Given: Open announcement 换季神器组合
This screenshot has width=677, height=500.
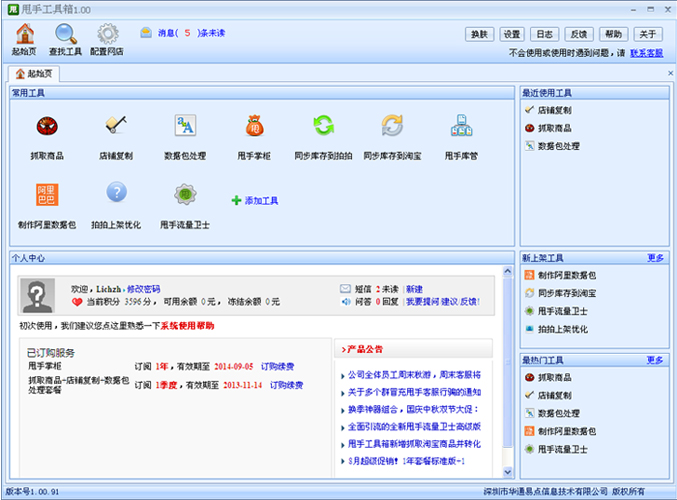Looking at the screenshot, I should (413, 409).
